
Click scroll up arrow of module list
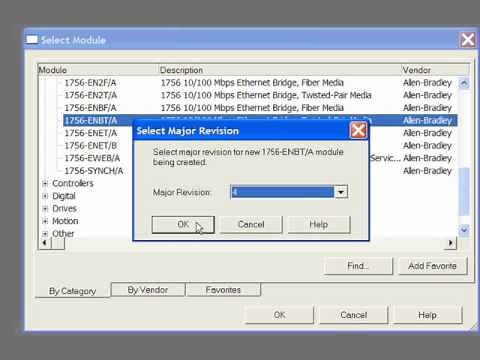coord(464,83)
